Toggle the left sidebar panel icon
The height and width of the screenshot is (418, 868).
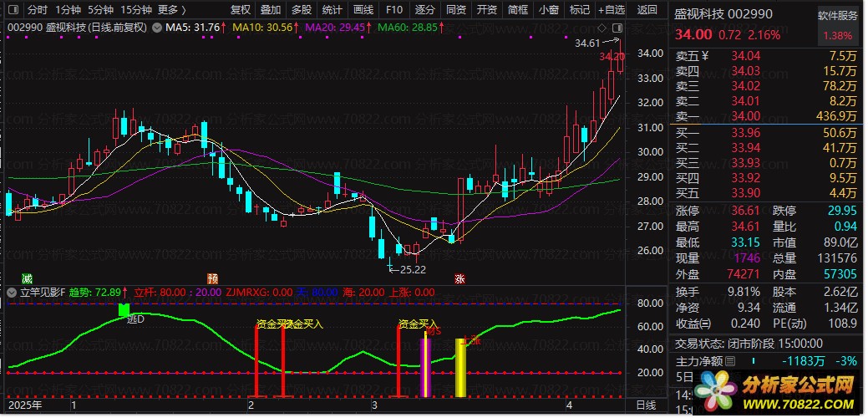[x=13, y=9]
